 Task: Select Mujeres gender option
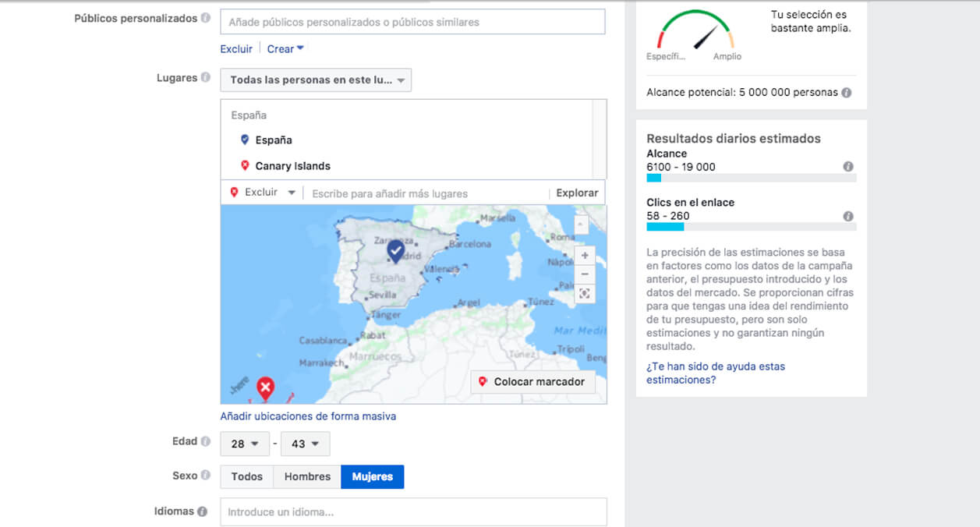(x=372, y=476)
